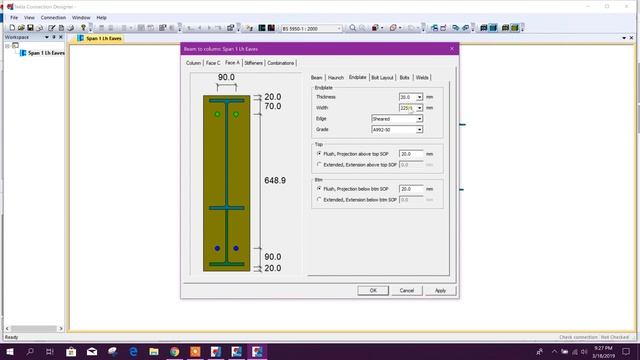Screen dimensions: 640x360
Task: Pin the Workspace panel
Action: pyautogui.click(x=54, y=37)
